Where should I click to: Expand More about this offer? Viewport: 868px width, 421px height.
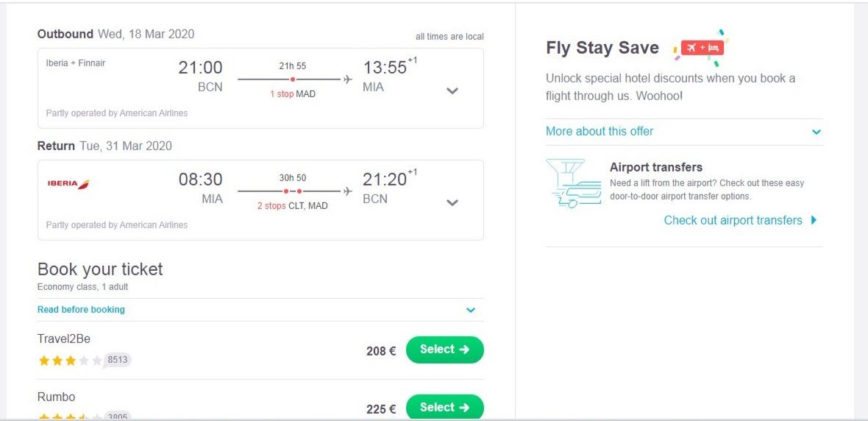[816, 132]
